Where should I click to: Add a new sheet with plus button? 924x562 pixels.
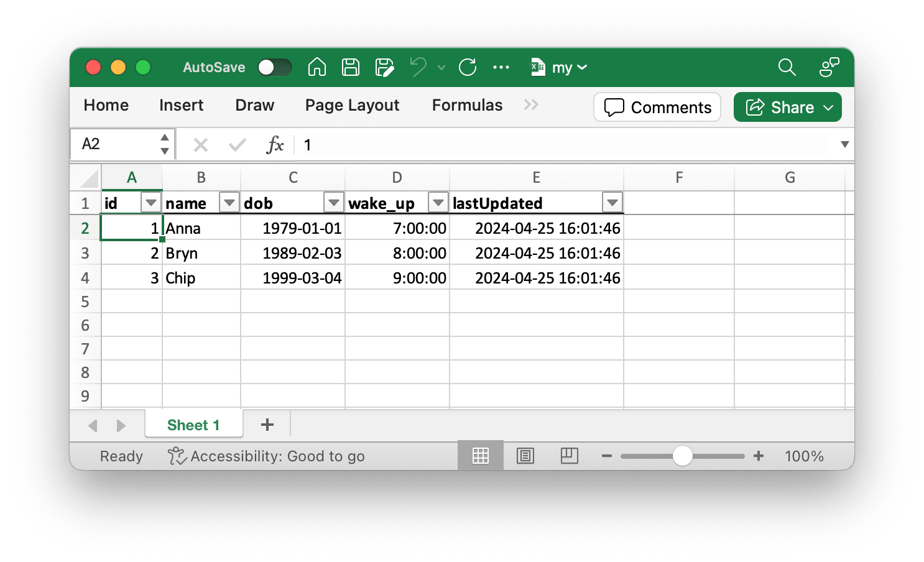(x=267, y=425)
